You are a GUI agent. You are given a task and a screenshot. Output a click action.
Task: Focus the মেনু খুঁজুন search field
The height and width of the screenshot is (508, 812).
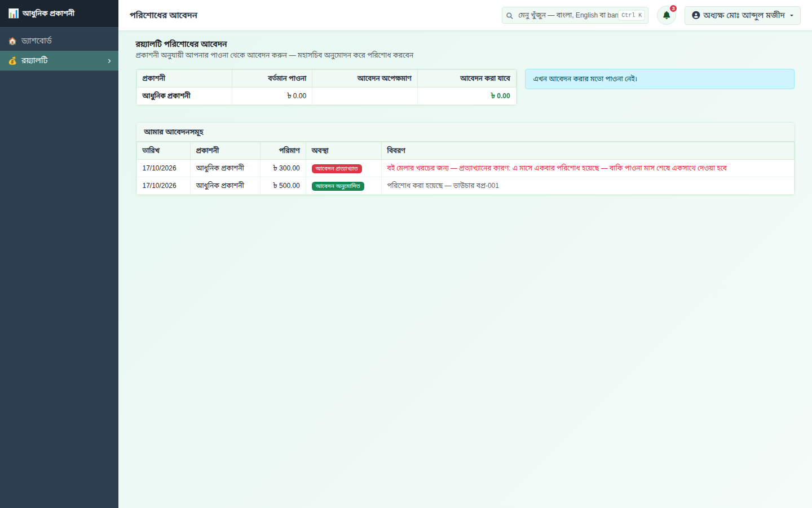coord(575,15)
